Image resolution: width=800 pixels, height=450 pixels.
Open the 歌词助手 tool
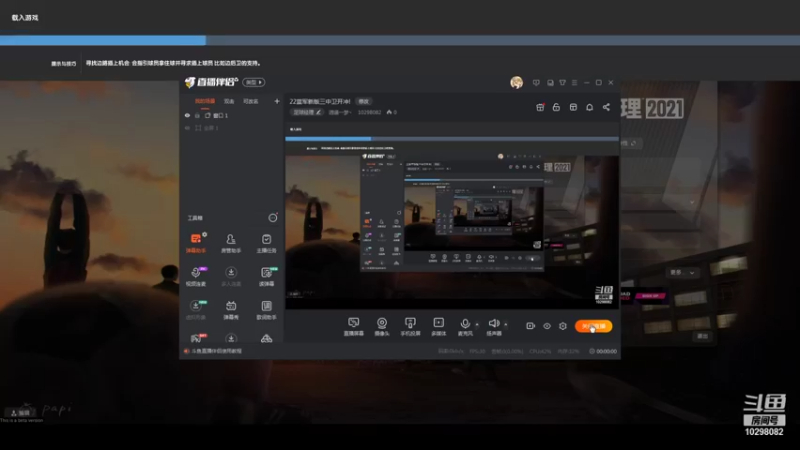(266, 309)
